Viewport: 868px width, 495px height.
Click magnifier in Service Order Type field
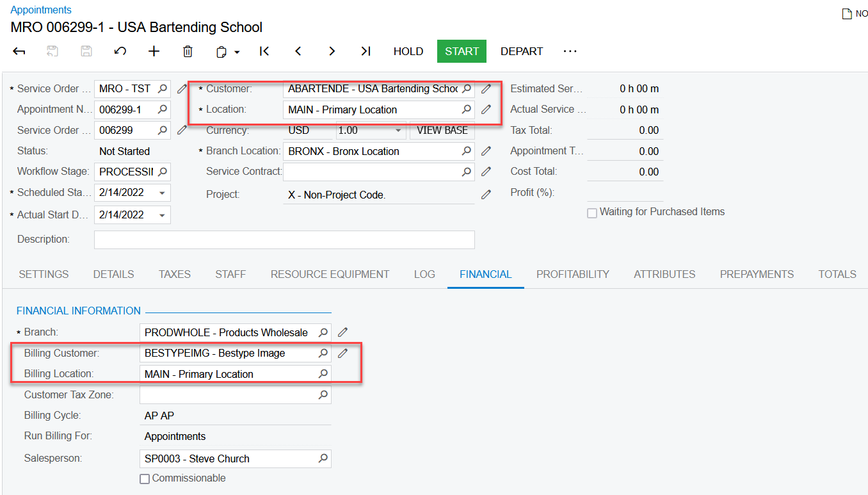pos(163,89)
